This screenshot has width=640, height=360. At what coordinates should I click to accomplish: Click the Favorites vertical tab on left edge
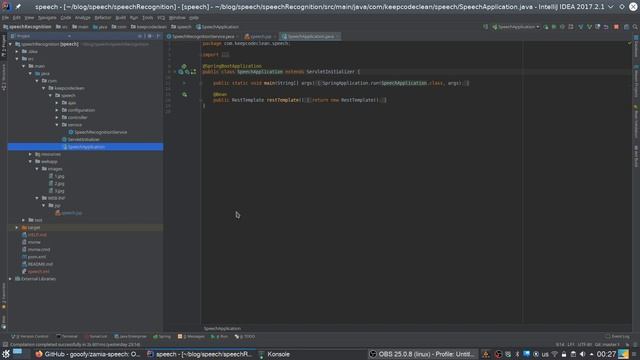point(4,296)
